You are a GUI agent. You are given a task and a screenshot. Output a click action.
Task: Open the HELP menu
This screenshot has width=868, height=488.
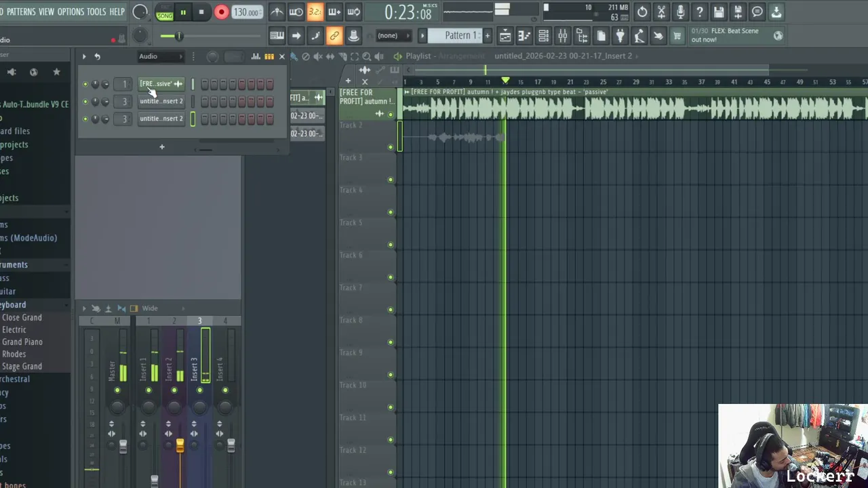[117, 12]
